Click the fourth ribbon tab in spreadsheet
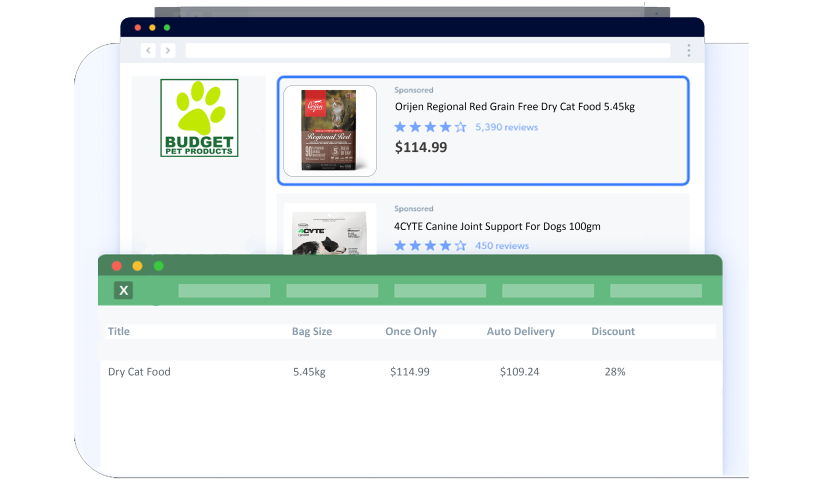The image size is (823, 480). click(548, 291)
